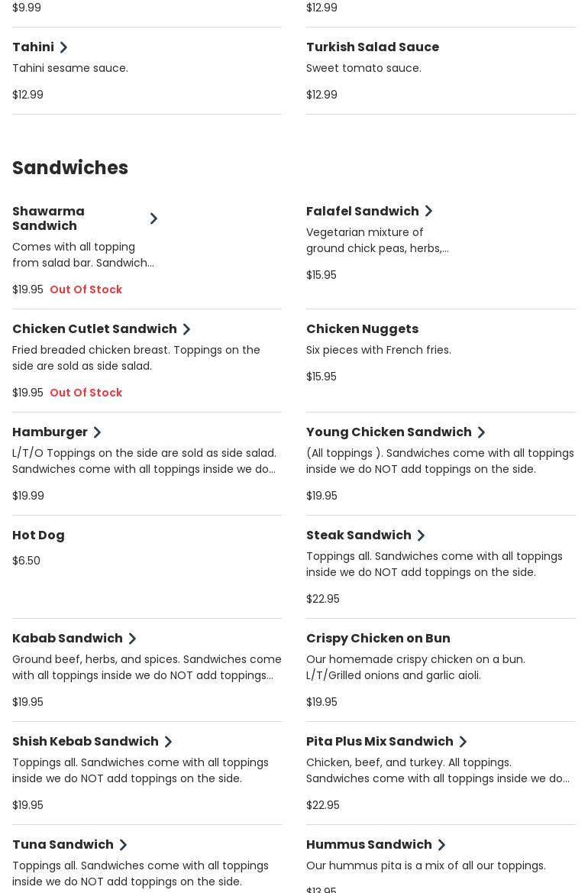Click the Tuna Sandwich arrow icon
Screen dimensions: 588x893
pyautogui.click(x=123, y=845)
